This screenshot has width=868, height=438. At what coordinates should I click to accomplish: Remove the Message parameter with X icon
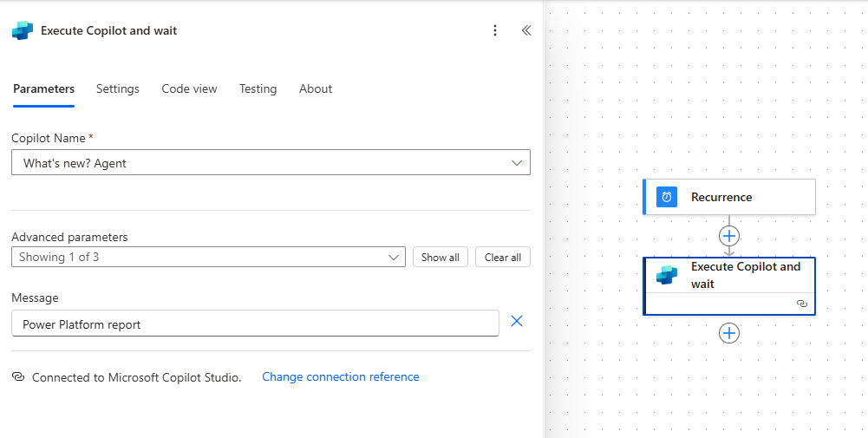coord(517,321)
